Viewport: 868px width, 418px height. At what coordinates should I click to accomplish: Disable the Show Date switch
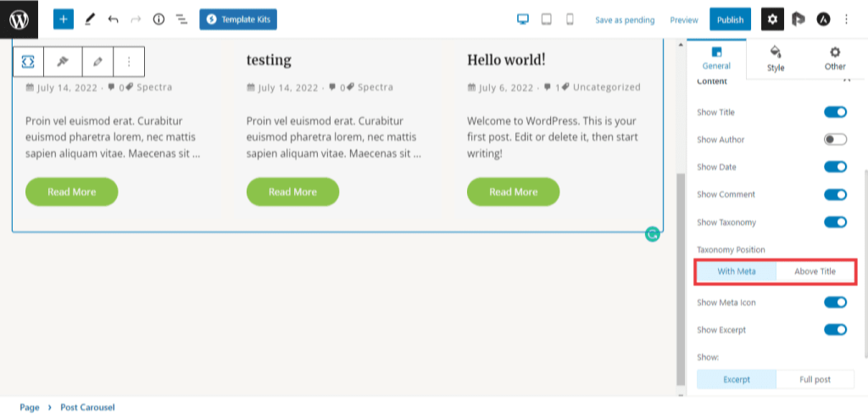(x=835, y=167)
